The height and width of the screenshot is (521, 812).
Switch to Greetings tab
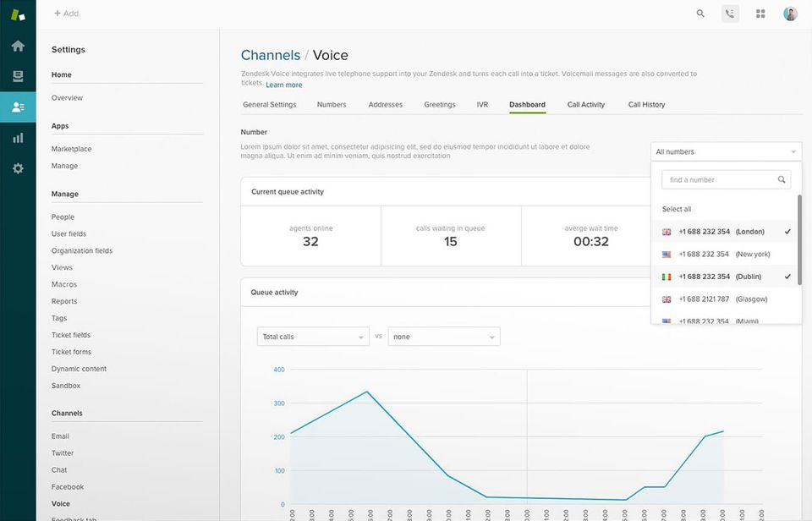tap(440, 105)
